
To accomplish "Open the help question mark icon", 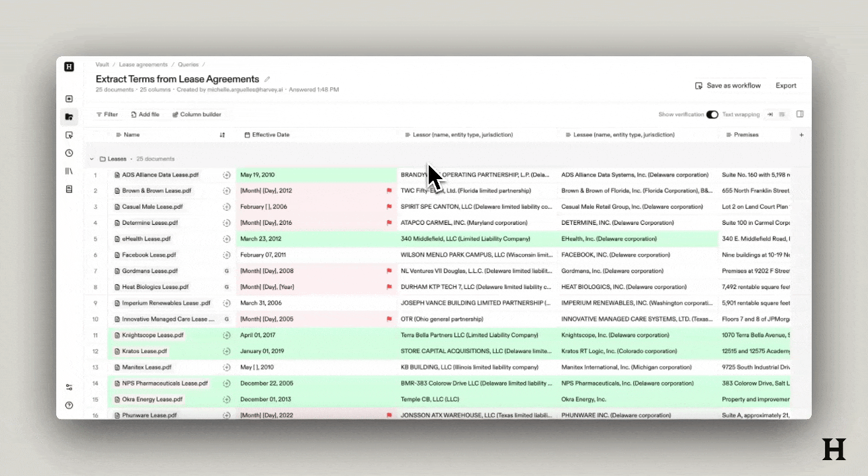I will 69,405.
